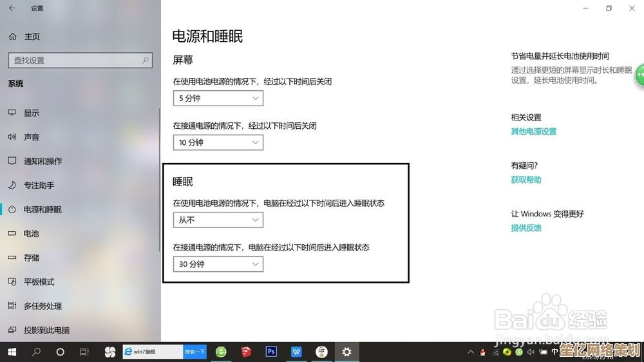Open Multitasking (多任务处理) settings
The width and height of the screenshot is (644, 362).
[43, 306]
